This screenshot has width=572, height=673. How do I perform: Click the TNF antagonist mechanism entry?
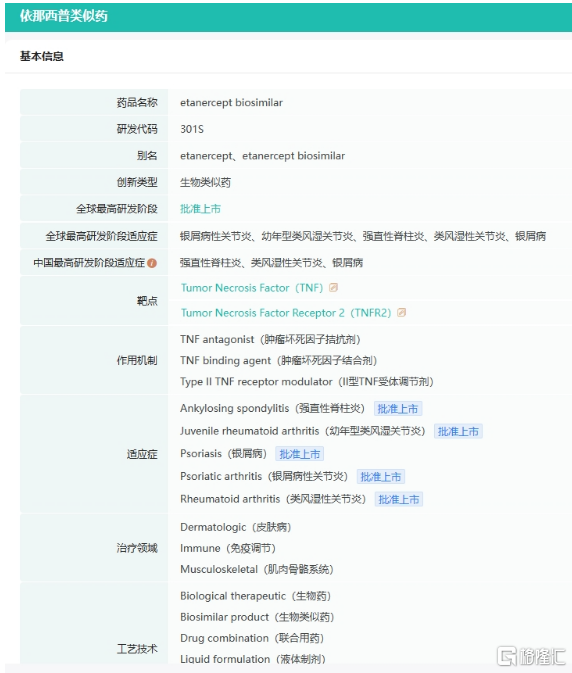[270, 340]
